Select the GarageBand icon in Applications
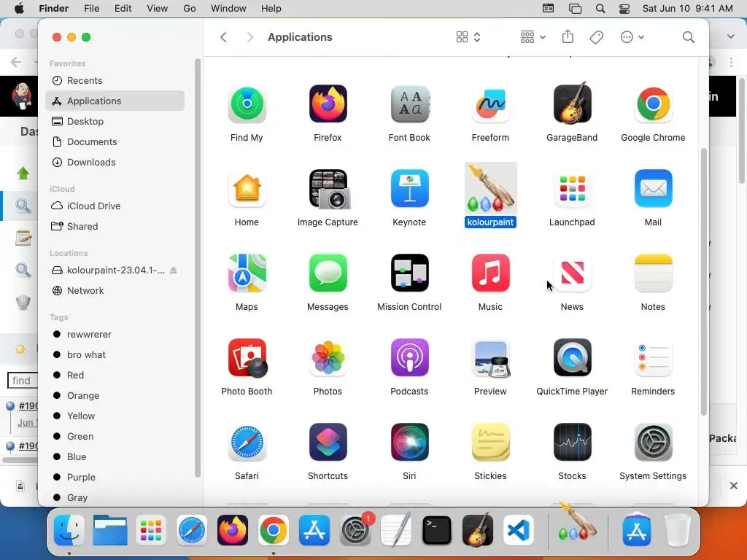 [x=572, y=104]
